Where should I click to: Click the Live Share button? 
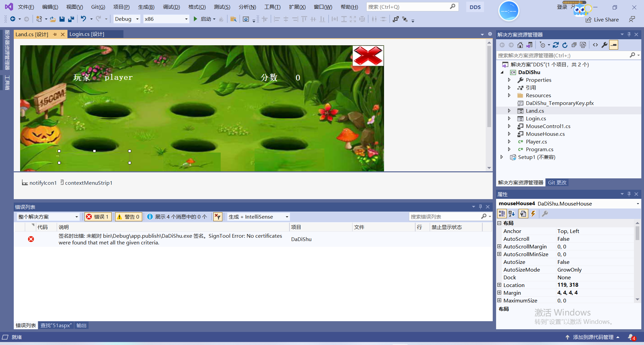[x=602, y=19]
